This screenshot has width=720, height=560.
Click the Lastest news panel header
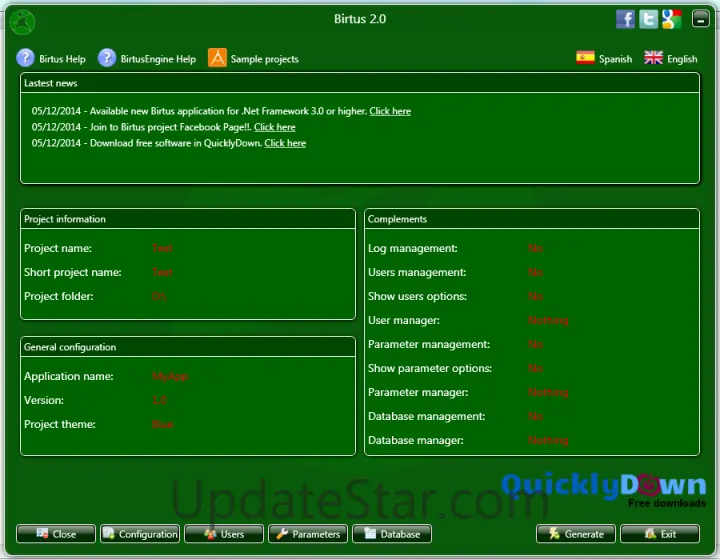[x=360, y=83]
